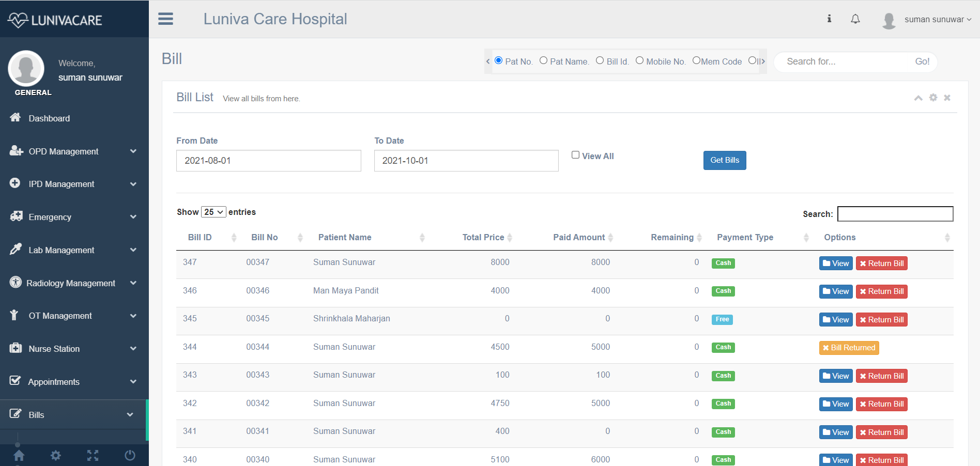Screen dimensions: 980x466
Task: Expand the Radiology Management section
Action: click(71, 283)
